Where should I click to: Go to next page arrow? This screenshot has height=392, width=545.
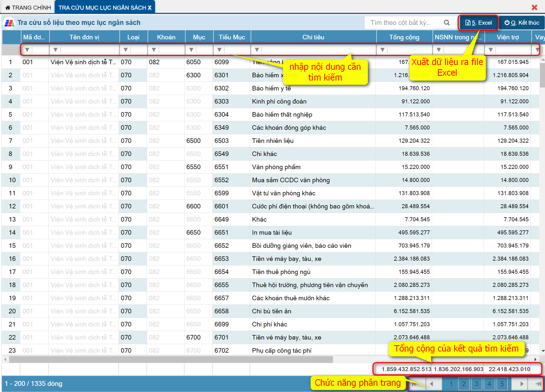pyautogui.click(x=521, y=384)
